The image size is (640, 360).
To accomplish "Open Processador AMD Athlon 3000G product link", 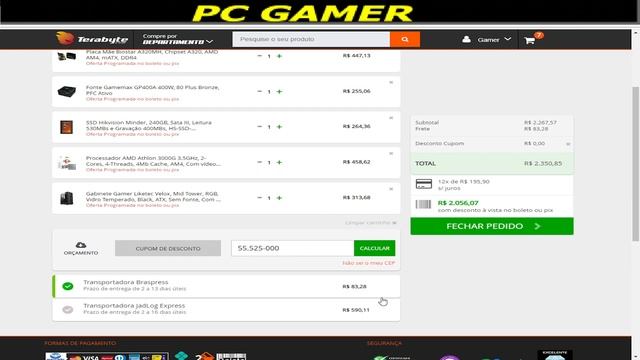I will (153, 161).
